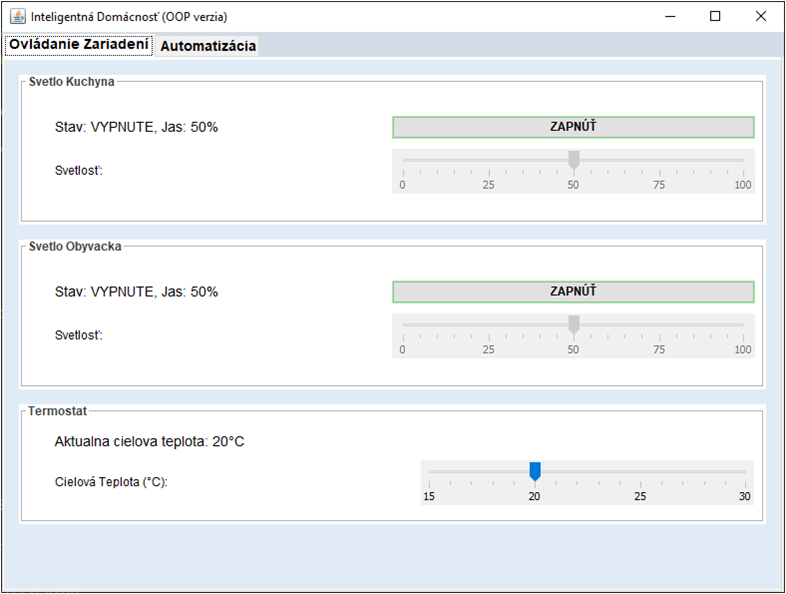The height and width of the screenshot is (594, 786).
Task: Turn on Svetlo Kuchyna with ZAPNÚŤ
Action: click(x=573, y=127)
